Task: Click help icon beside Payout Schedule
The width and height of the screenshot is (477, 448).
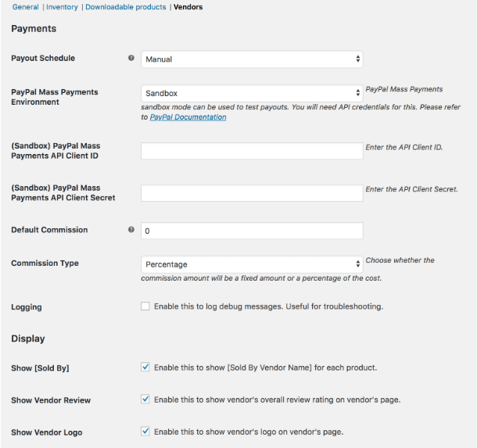Action: coord(131,58)
